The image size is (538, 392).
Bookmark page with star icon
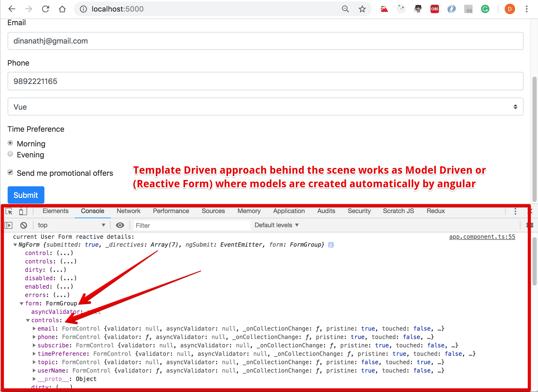(x=362, y=9)
